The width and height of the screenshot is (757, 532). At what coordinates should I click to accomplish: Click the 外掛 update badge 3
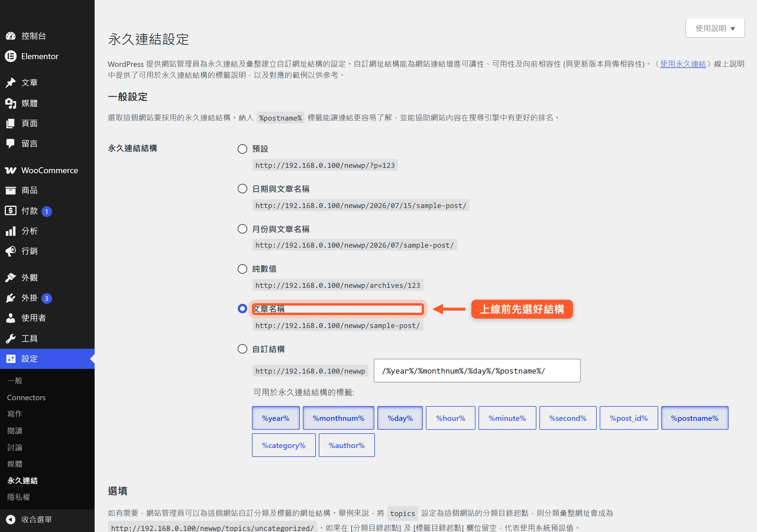[x=46, y=299]
